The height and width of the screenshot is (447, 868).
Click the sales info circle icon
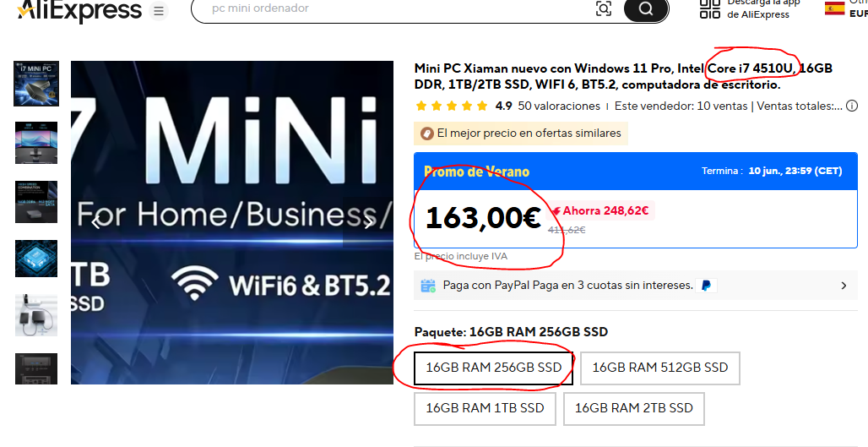[x=853, y=106]
